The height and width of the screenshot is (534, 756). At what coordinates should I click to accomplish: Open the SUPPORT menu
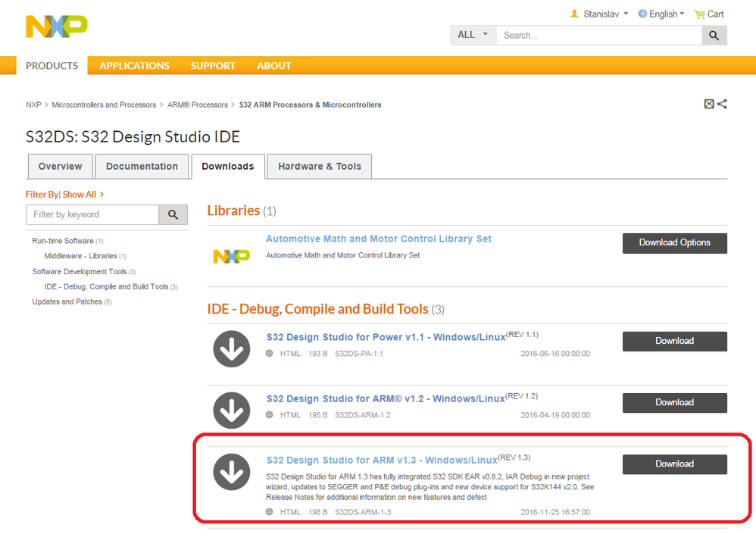213,66
